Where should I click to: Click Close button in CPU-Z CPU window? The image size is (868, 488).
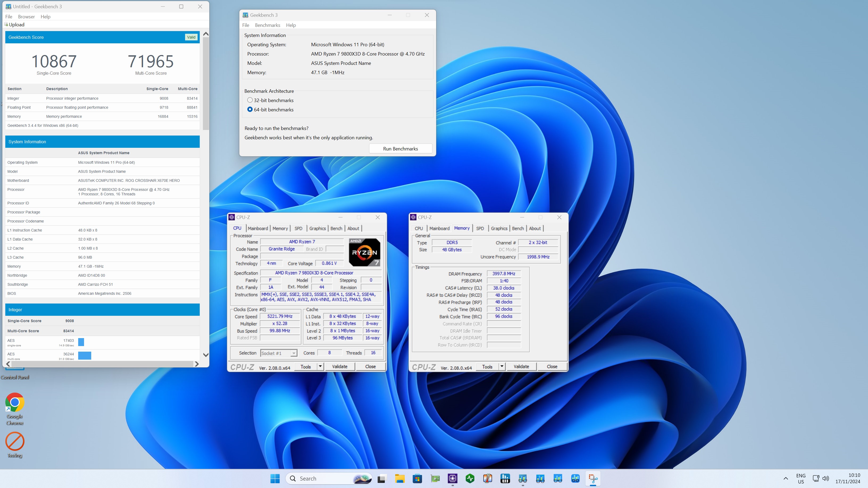pos(370,367)
